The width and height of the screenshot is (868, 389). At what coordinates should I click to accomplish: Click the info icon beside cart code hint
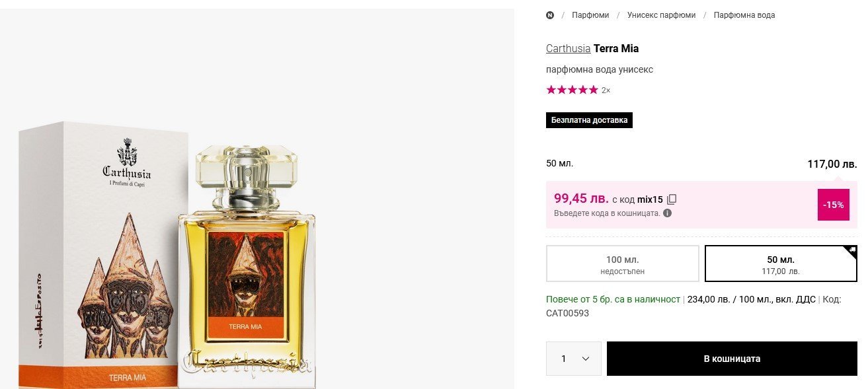click(x=667, y=213)
